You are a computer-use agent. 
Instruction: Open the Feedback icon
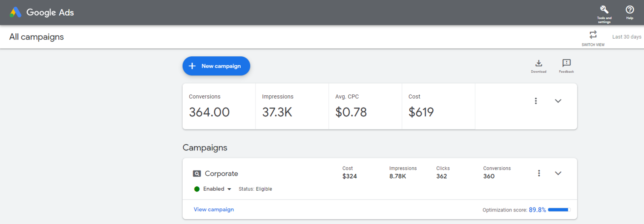[566, 63]
